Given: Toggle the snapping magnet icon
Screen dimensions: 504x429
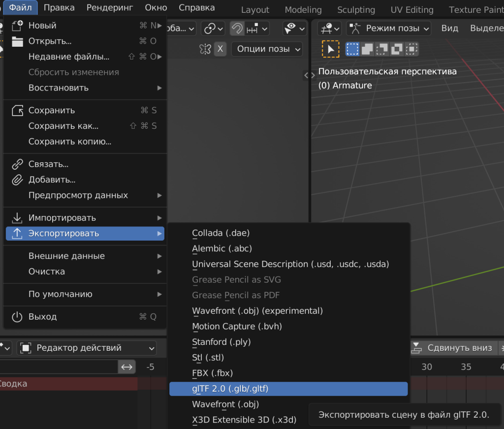Looking at the screenshot, I should [237, 29].
